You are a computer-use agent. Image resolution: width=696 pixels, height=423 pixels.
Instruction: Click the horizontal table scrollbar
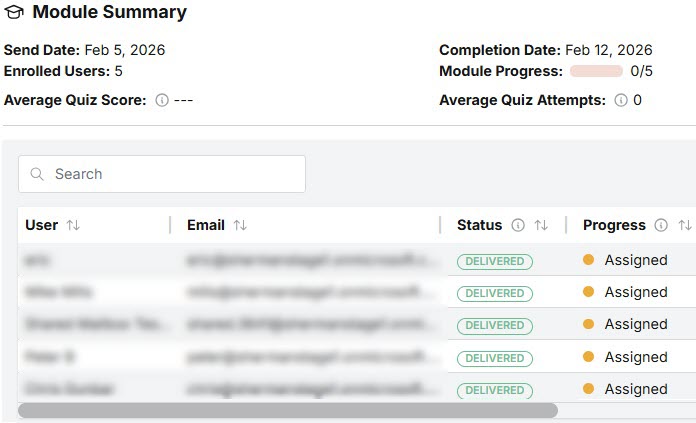288,410
